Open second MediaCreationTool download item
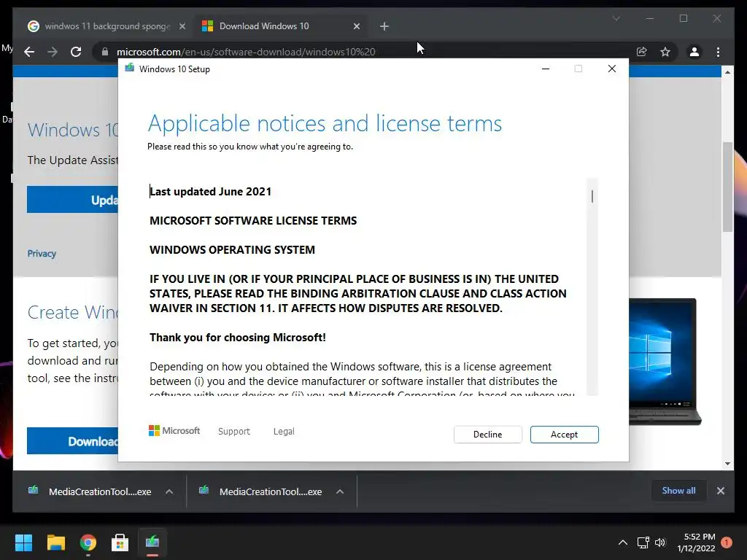747x560 pixels. 261,491
